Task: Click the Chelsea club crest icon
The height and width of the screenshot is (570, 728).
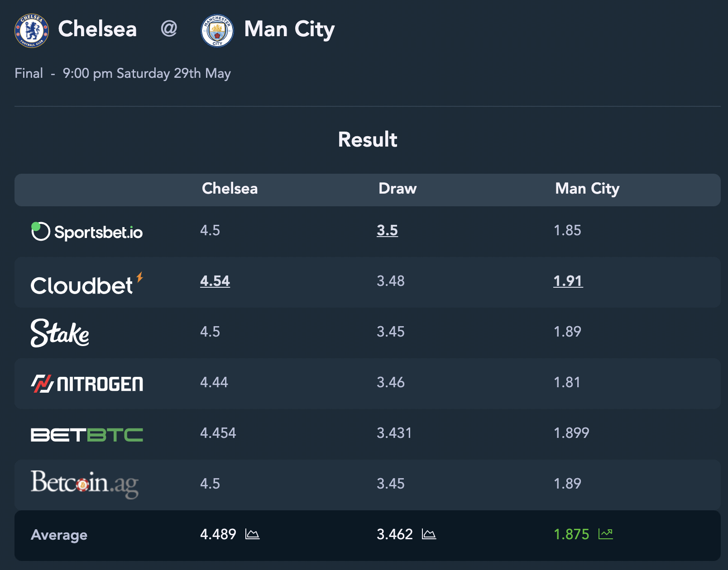Action: point(32,30)
